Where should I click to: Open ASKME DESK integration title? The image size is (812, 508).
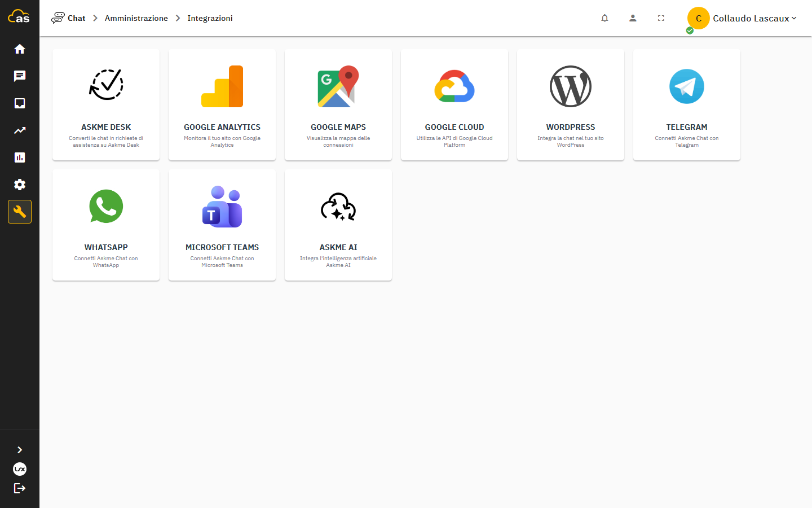pos(106,127)
